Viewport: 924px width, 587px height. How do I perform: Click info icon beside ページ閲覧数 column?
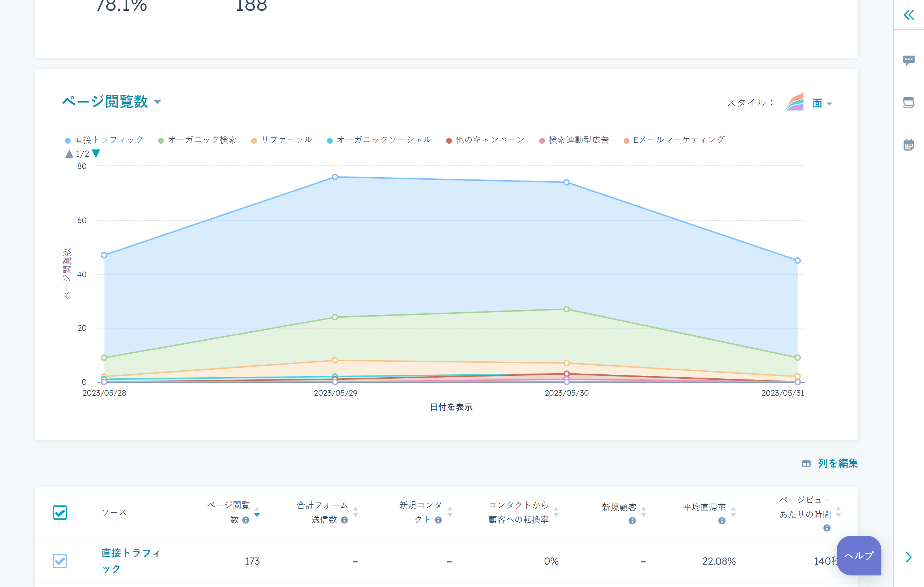click(x=246, y=520)
